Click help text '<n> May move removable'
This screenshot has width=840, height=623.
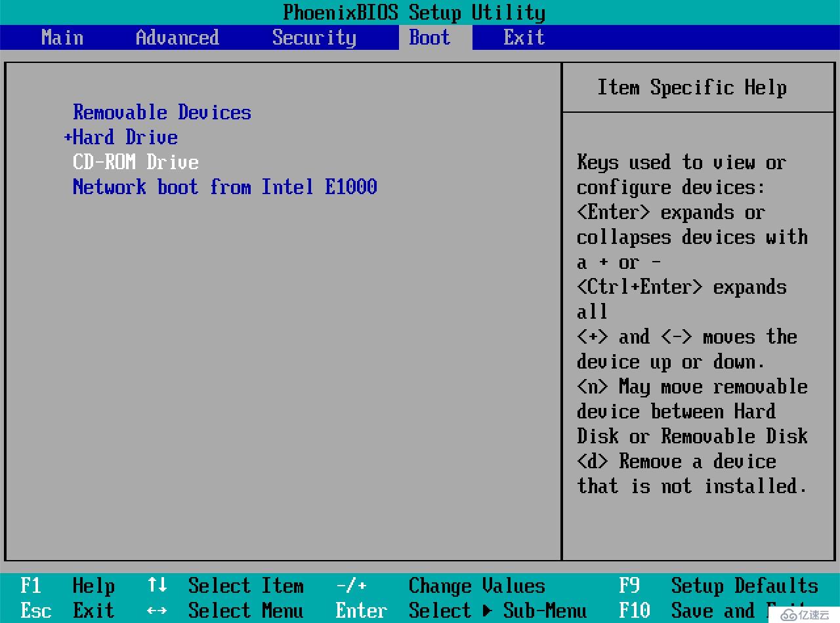[692, 386]
